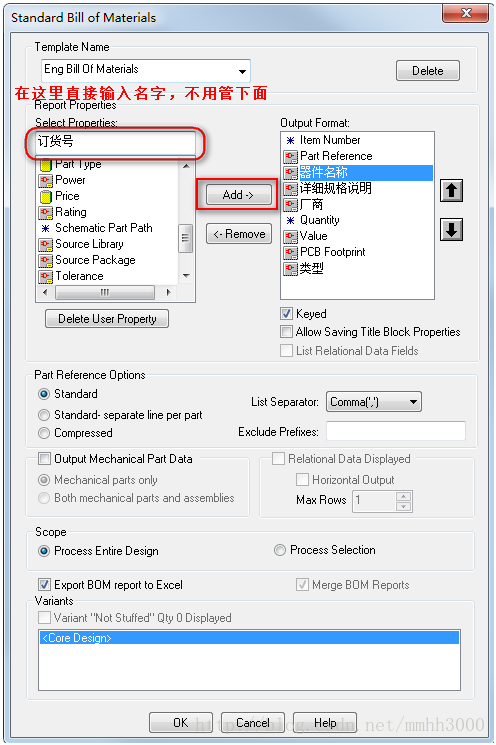Select 详细规格说明 in Output Format list
The image size is (496, 745).
click(x=335, y=189)
